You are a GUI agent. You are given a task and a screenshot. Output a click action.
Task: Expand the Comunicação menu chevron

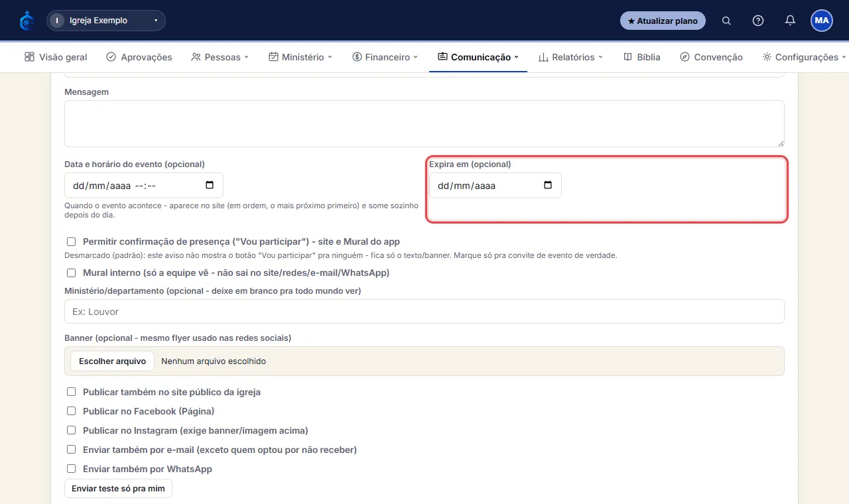(517, 57)
